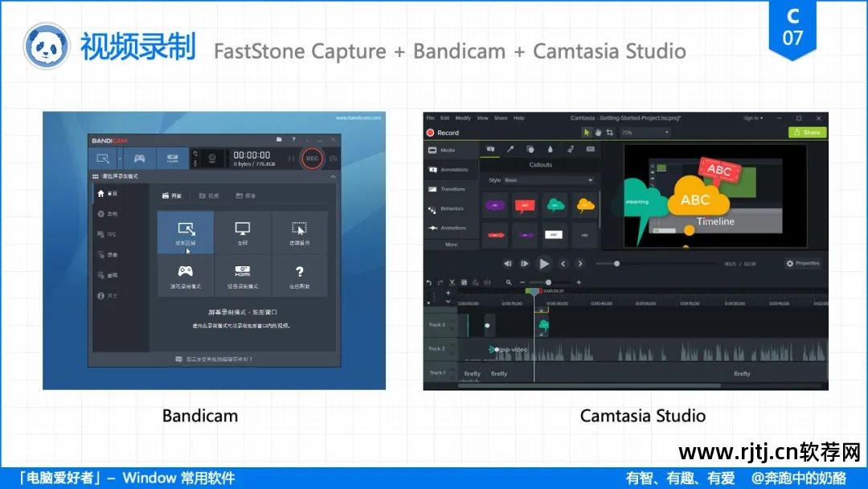Open the dropdown arrow next to Bandicam screen mode
The width and height of the screenshot is (868, 489).
coord(120,158)
